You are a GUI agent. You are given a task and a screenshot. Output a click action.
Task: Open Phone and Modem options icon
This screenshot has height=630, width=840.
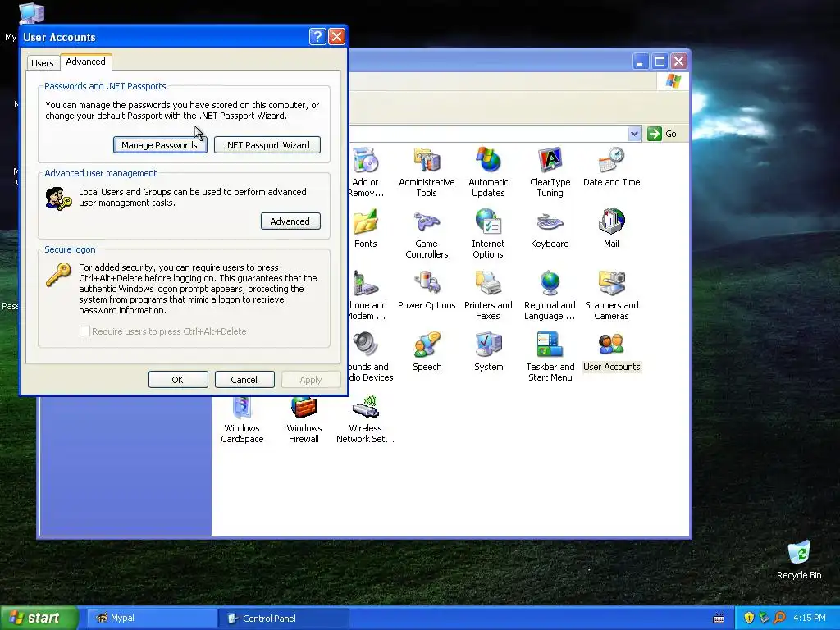point(367,295)
